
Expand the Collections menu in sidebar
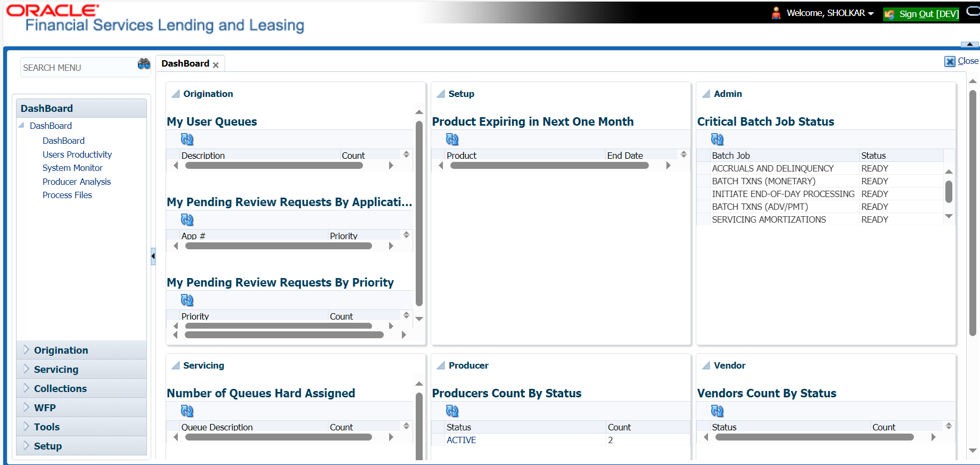pos(26,388)
